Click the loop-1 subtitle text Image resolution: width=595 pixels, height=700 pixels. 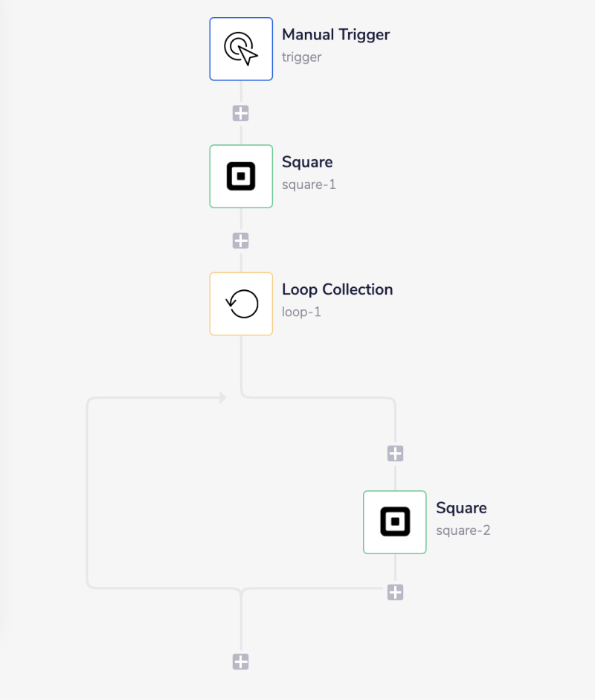tap(302, 312)
